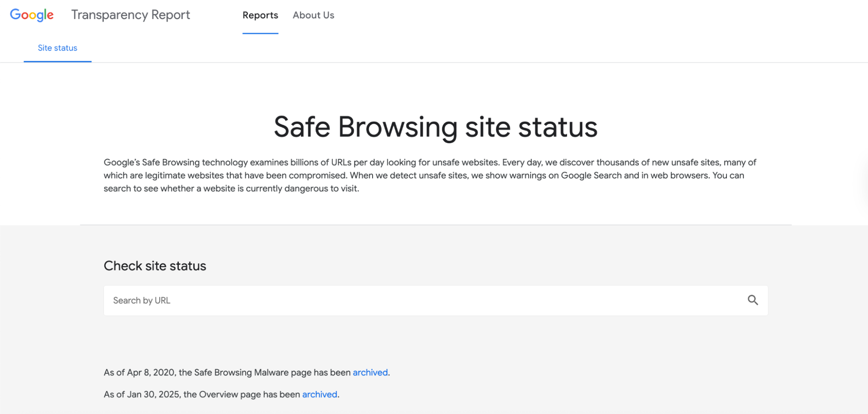
Task: Open the Reports tab
Action: [260, 15]
